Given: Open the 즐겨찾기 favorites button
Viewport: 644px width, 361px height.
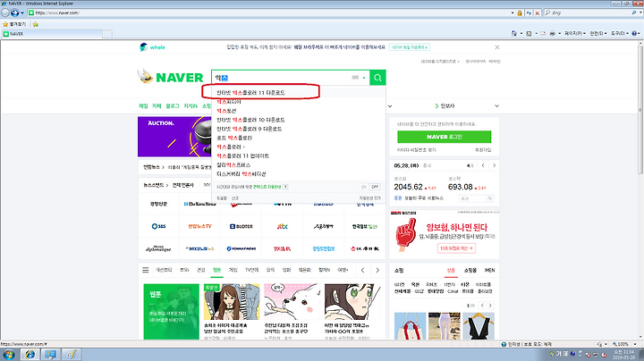Looking at the screenshot, I should pyautogui.click(x=14, y=24).
